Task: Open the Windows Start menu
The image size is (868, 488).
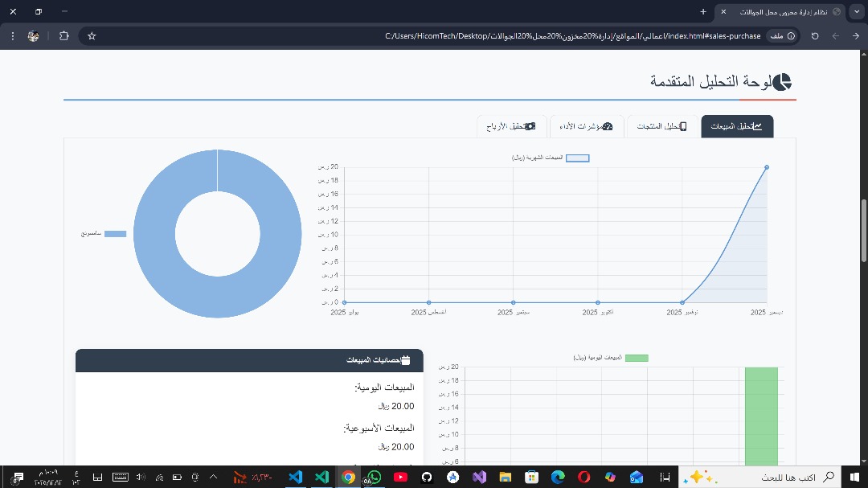Action: coord(854,477)
